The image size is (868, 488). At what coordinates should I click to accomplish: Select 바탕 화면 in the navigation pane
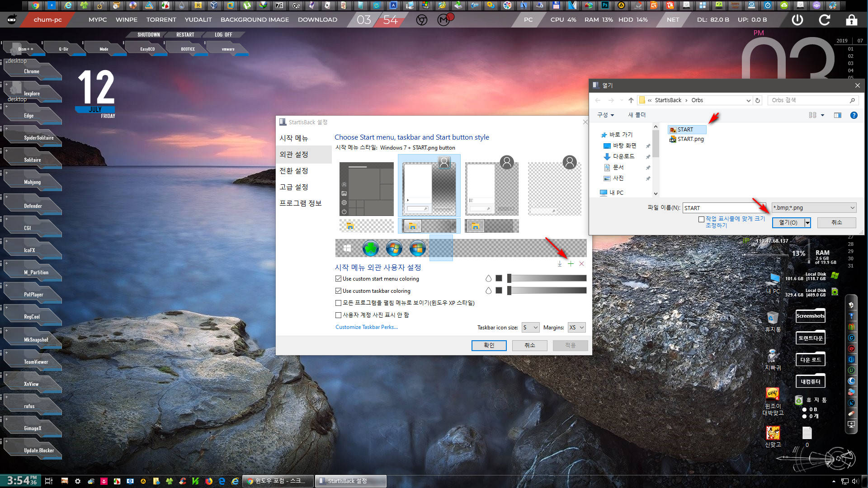(x=624, y=145)
